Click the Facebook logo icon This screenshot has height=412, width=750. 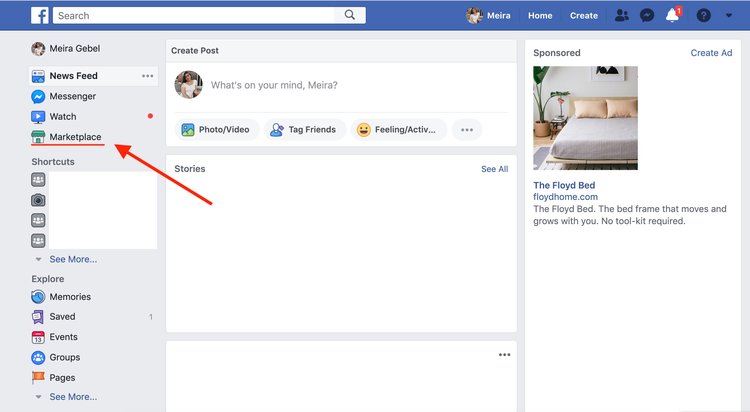pos(40,15)
